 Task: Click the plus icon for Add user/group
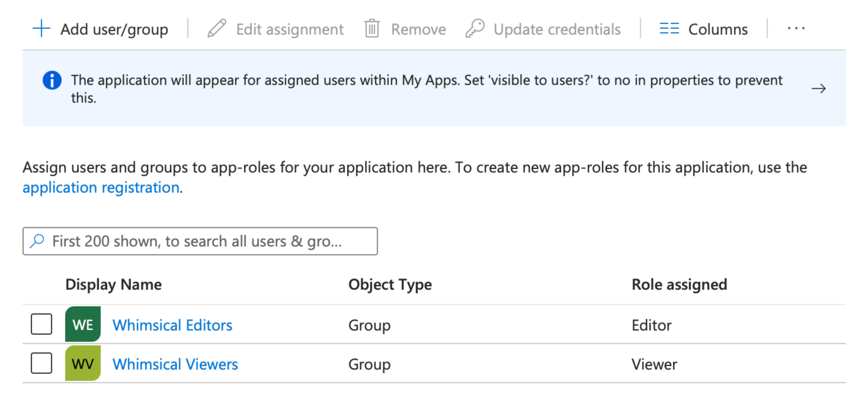41,29
